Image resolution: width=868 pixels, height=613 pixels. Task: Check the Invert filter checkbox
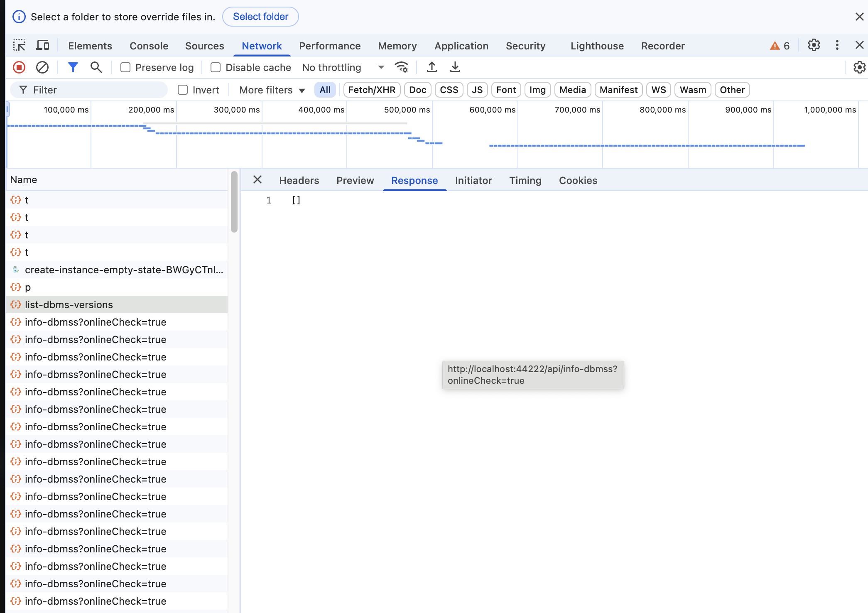(183, 90)
